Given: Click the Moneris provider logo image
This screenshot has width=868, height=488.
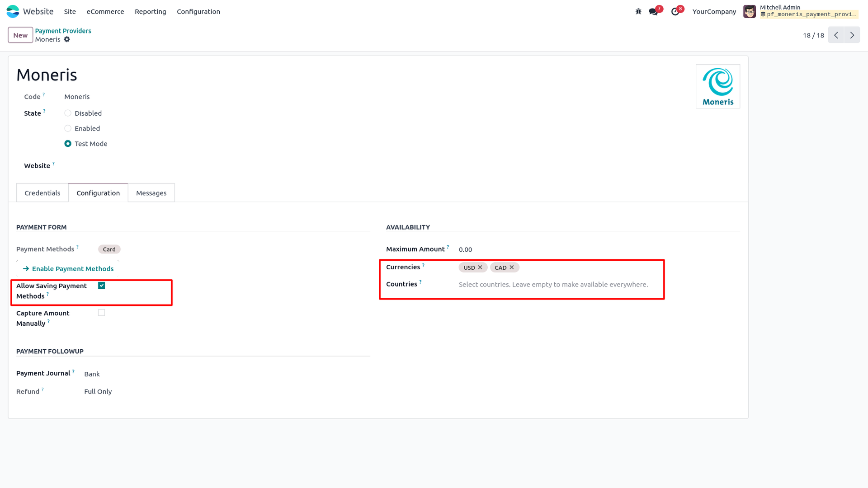Looking at the screenshot, I should [718, 86].
